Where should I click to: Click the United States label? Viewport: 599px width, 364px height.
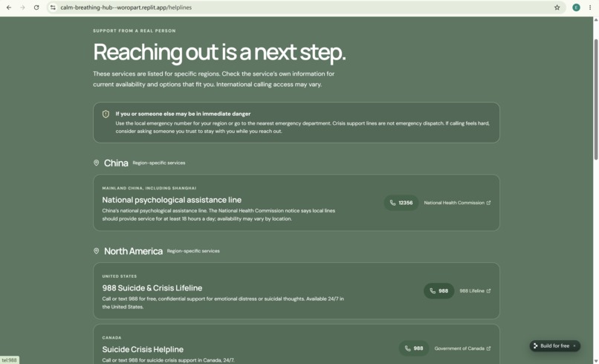119,276
